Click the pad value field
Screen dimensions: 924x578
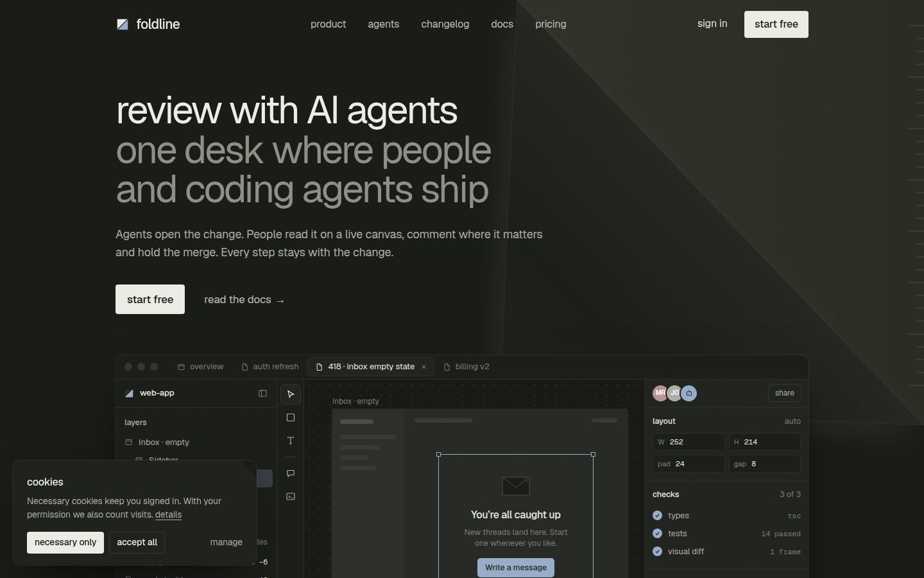click(x=689, y=464)
